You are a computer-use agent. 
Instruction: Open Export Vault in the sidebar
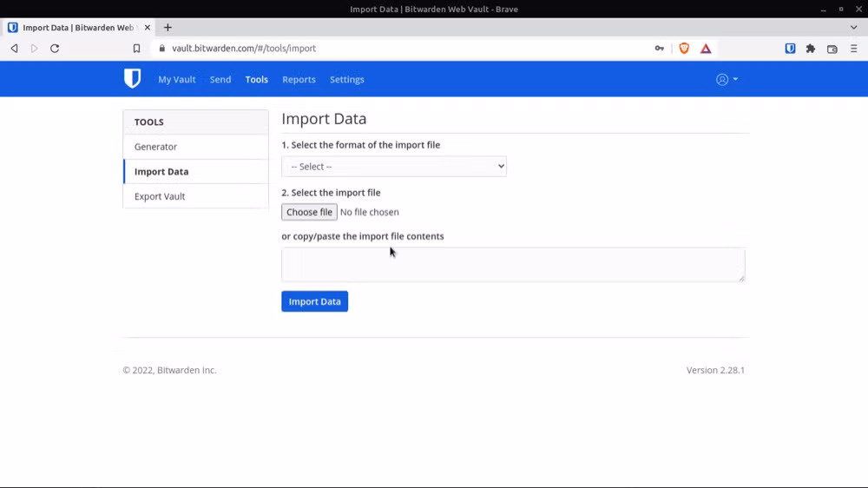pyautogui.click(x=196, y=196)
